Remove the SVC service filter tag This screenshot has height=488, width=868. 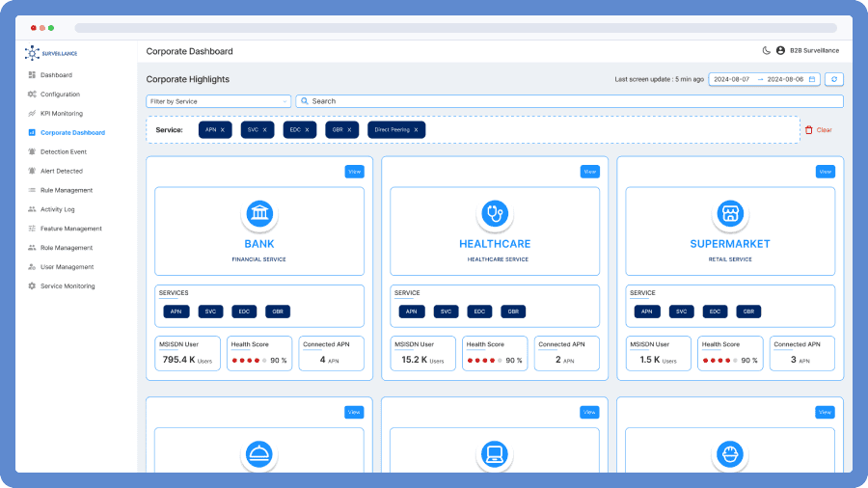coord(264,130)
